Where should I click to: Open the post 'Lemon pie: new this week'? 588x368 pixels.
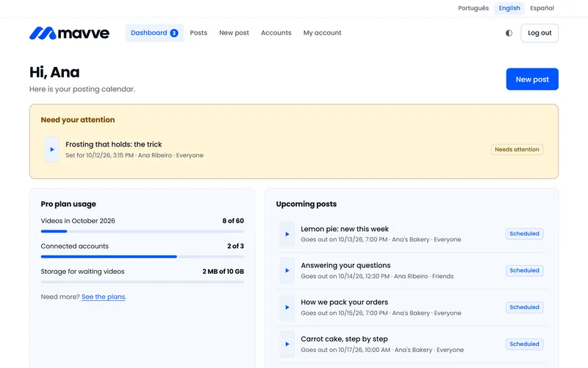click(x=345, y=229)
